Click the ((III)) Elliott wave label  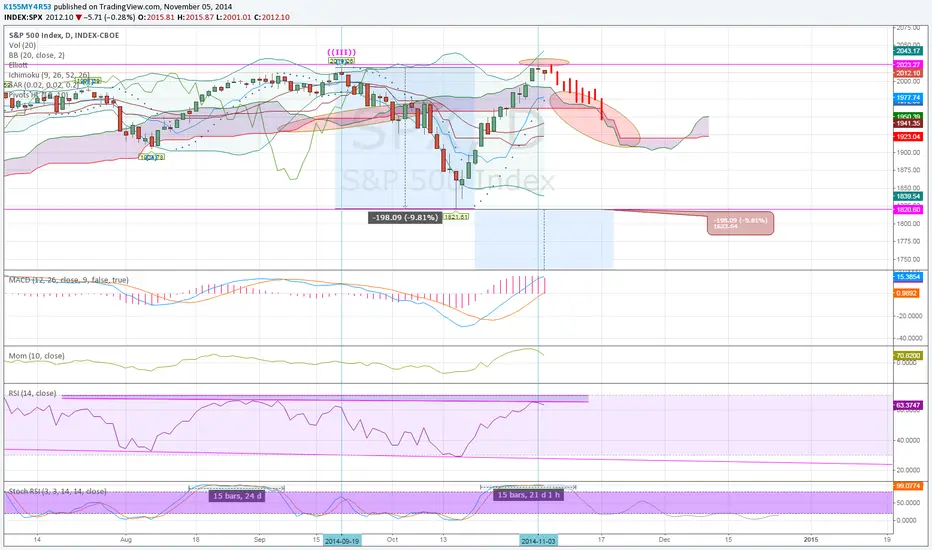(x=341, y=52)
